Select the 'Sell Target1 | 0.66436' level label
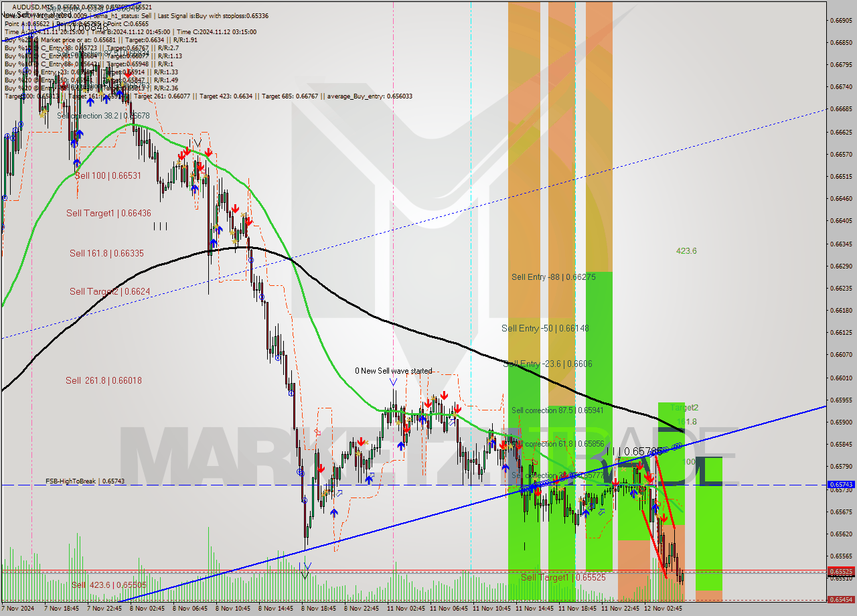857x616 pixels. pyautogui.click(x=108, y=213)
